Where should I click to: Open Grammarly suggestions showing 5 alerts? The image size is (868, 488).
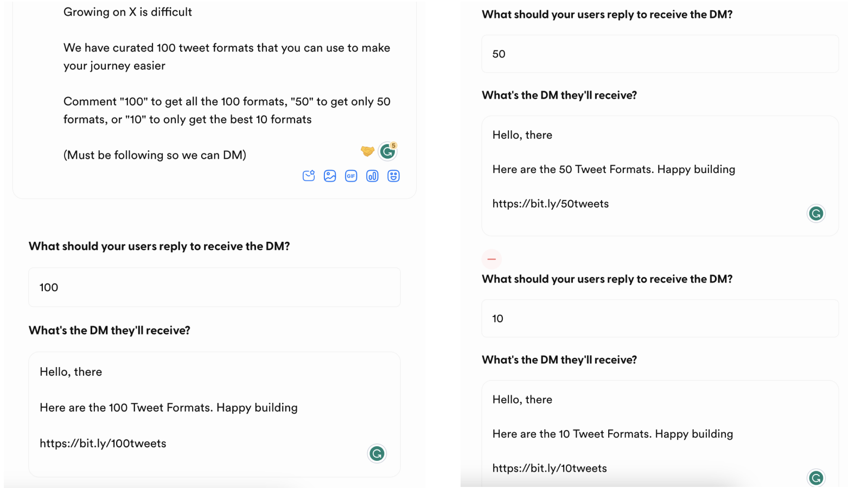pos(387,152)
